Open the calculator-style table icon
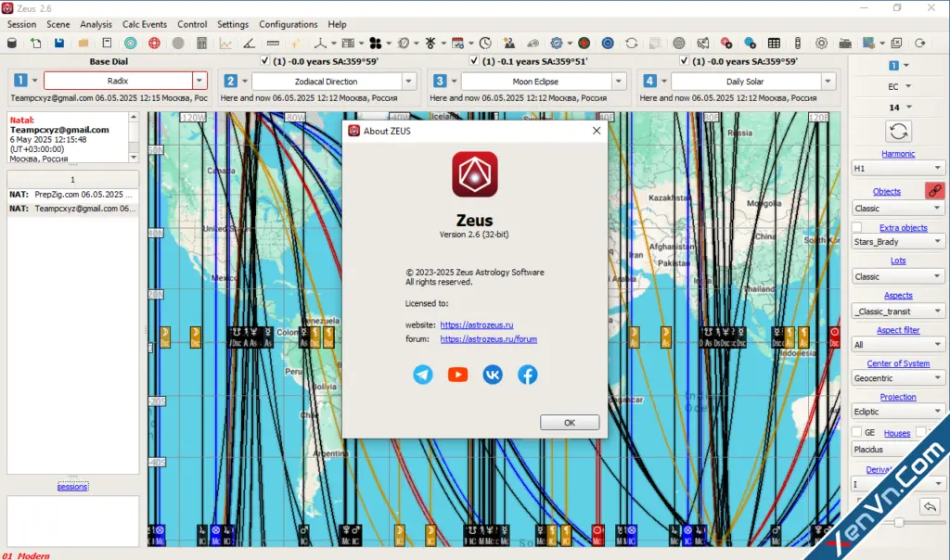The height and width of the screenshot is (560, 950). click(x=201, y=43)
